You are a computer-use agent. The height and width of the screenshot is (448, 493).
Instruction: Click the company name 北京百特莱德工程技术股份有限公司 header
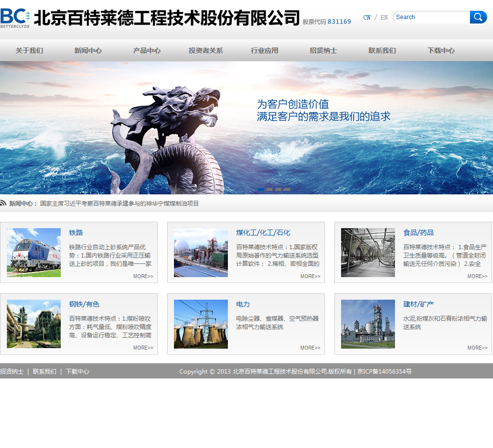click(x=167, y=18)
